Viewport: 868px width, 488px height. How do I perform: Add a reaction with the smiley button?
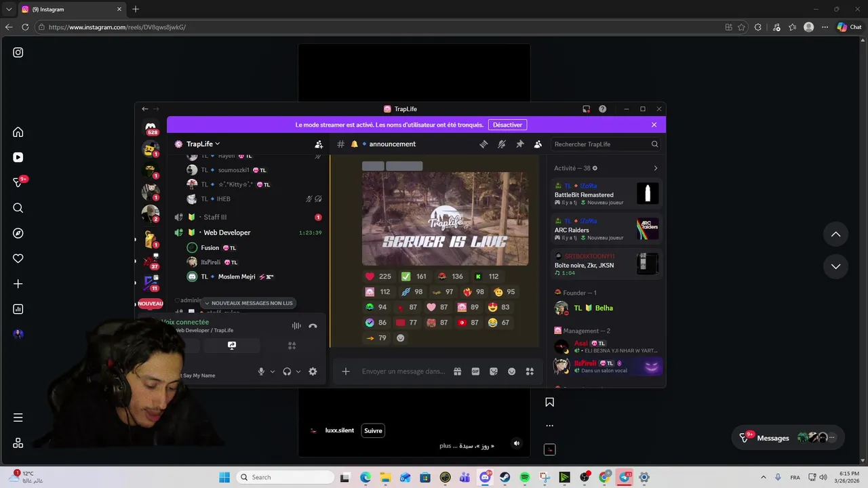(x=400, y=338)
